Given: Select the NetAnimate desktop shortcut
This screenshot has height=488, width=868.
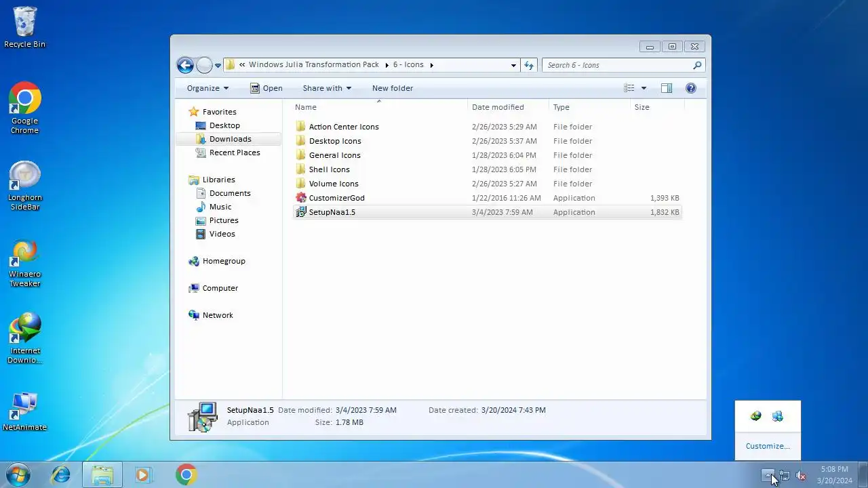Looking at the screenshot, I should [24, 411].
